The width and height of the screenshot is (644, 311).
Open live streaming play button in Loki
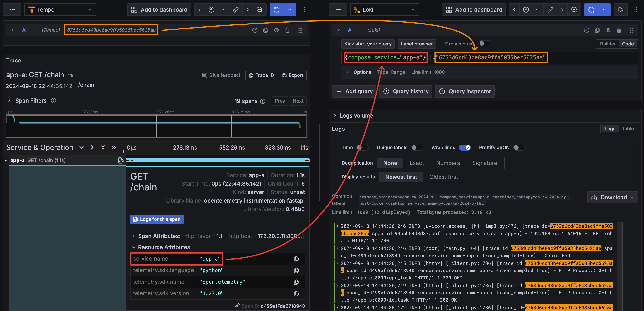[x=621, y=10]
